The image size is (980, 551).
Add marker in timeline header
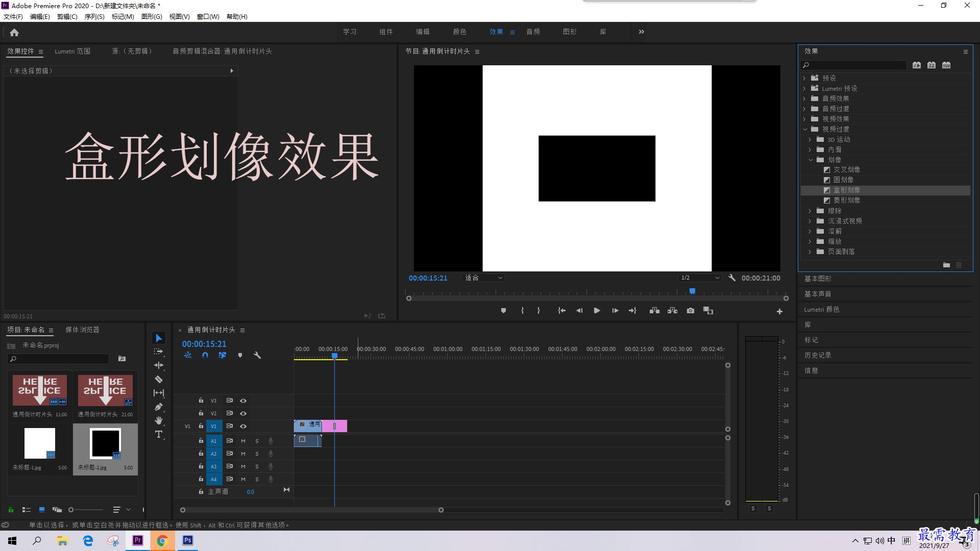pyautogui.click(x=240, y=356)
